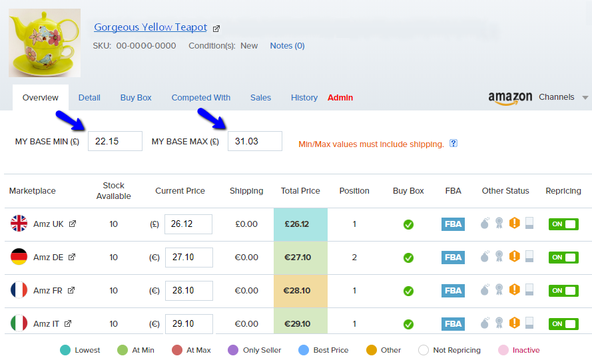Toggle repricing ON switch for Amz IT
The height and width of the screenshot is (364, 592).
[x=563, y=323]
